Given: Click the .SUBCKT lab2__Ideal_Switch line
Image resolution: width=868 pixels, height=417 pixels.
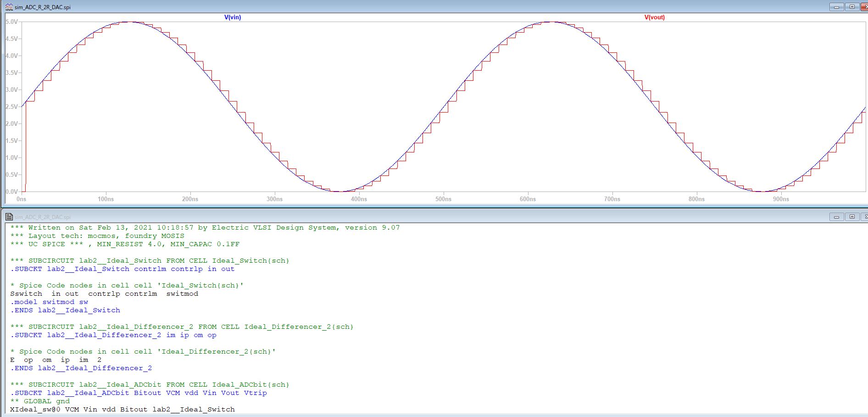Looking at the screenshot, I should pos(122,269).
